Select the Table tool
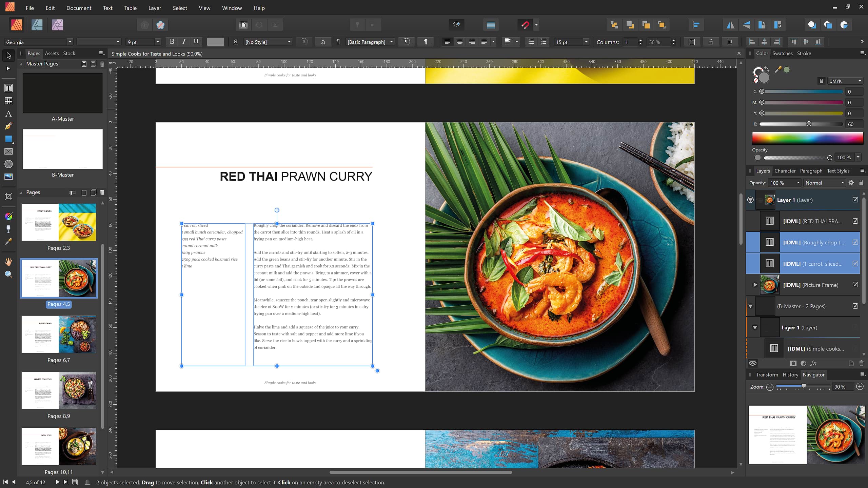This screenshot has height=488, width=868. [x=8, y=101]
